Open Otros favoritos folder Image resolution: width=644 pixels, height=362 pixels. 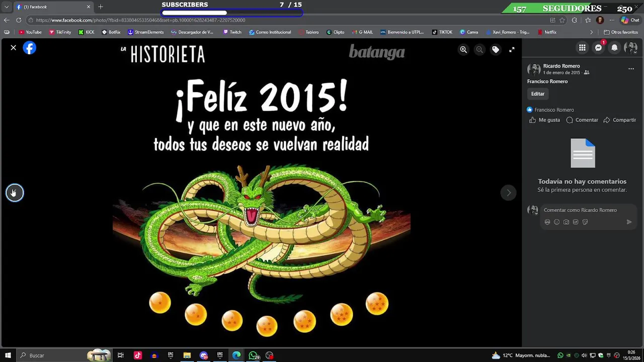[x=621, y=32]
